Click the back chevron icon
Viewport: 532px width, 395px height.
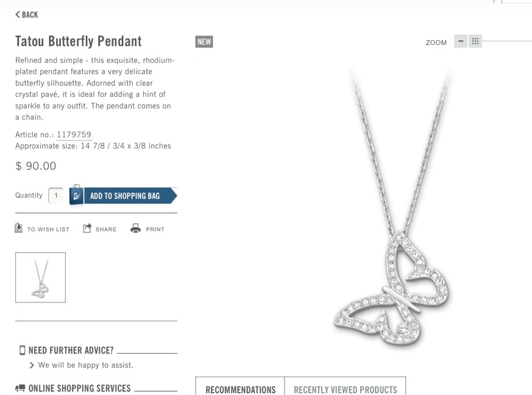tap(18, 14)
